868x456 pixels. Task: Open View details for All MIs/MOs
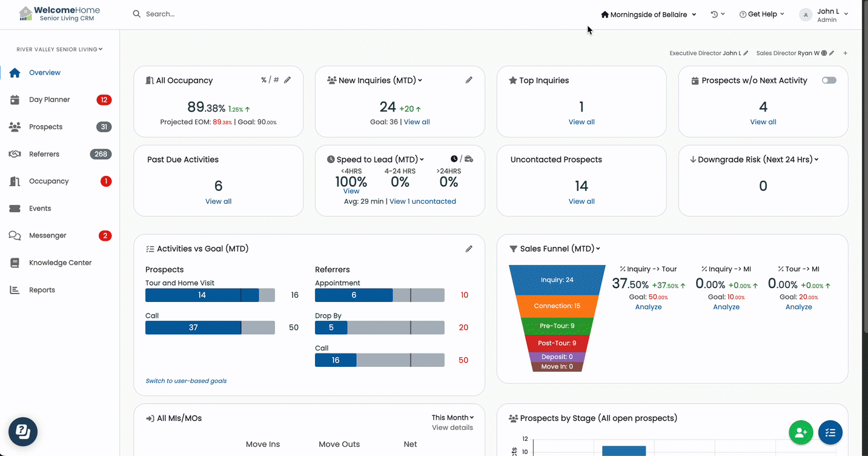pyautogui.click(x=452, y=428)
